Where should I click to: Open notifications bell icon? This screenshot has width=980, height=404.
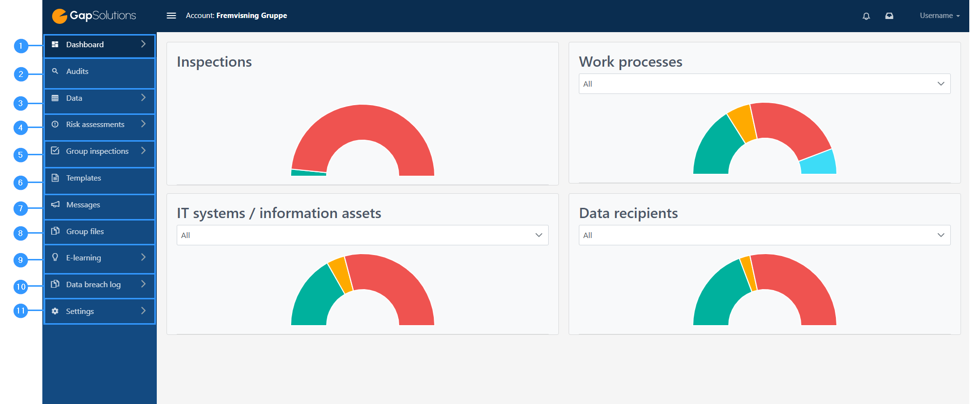pyautogui.click(x=866, y=16)
